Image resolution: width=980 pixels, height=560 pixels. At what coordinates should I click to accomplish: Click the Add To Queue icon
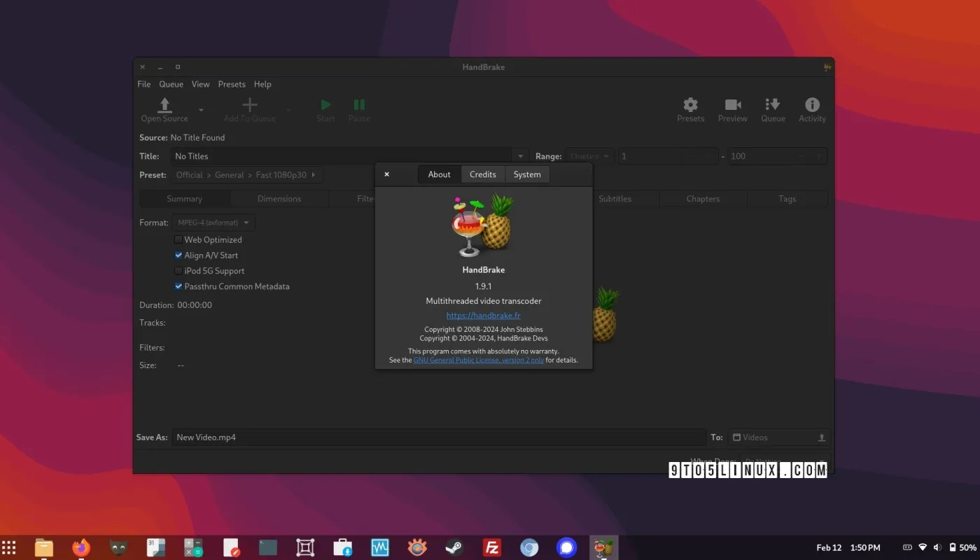coord(249,105)
